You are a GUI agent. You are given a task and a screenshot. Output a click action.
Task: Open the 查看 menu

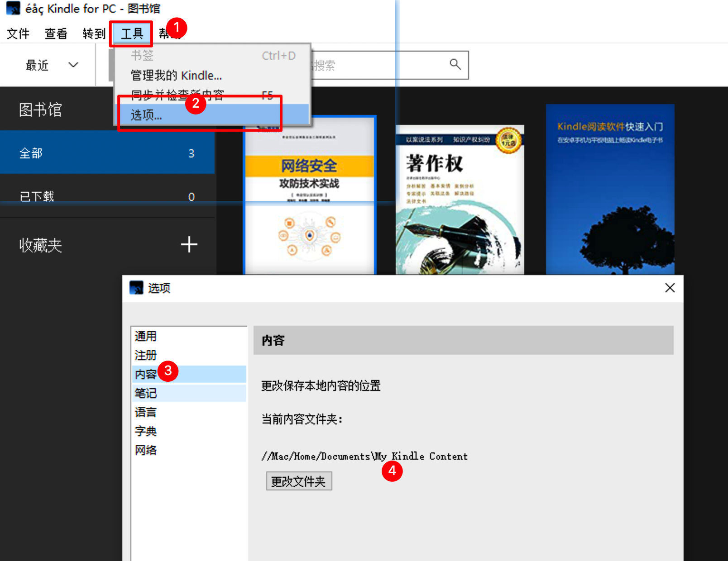click(x=56, y=33)
